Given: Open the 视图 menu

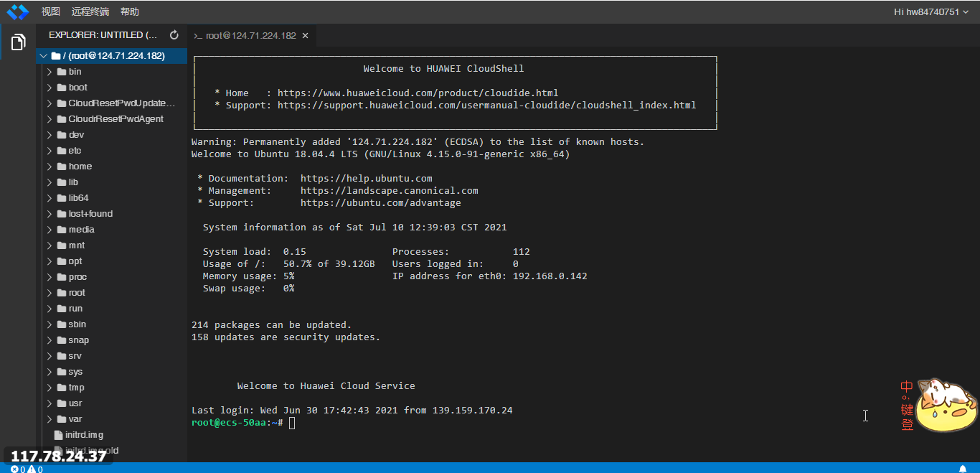Looking at the screenshot, I should point(51,11).
